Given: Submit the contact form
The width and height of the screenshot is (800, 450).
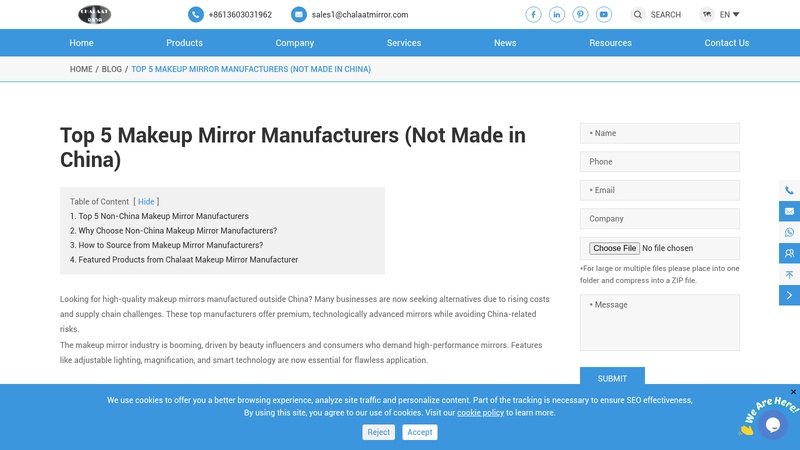Looking at the screenshot, I should [x=612, y=378].
